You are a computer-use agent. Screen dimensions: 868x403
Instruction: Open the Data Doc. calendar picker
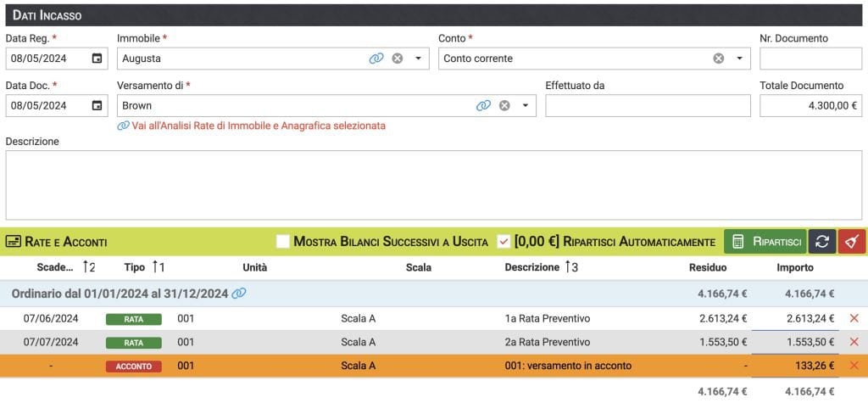(x=97, y=105)
